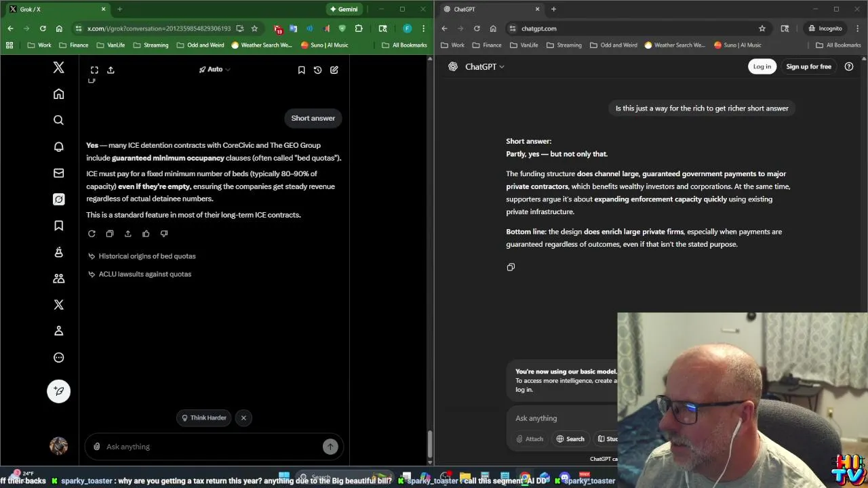This screenshot has height=488, width=868.
Task: Open Notifications bell in X sidebar
Action: pos(58,146)
